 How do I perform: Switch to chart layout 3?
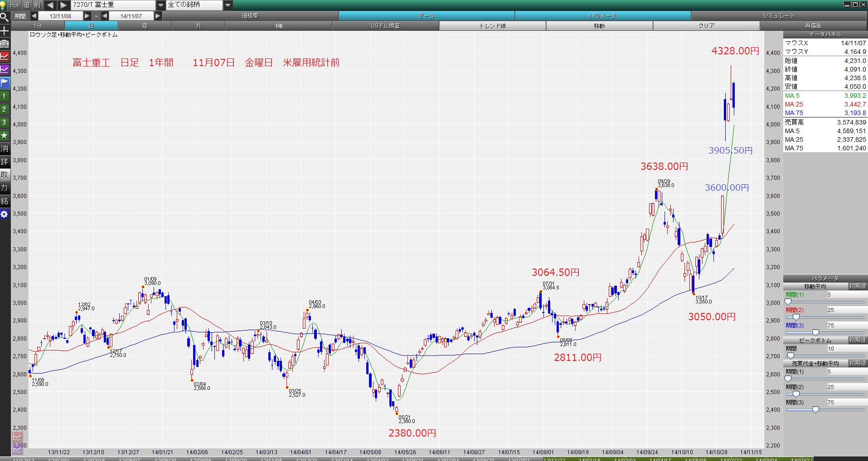click(x=5, y=122)
